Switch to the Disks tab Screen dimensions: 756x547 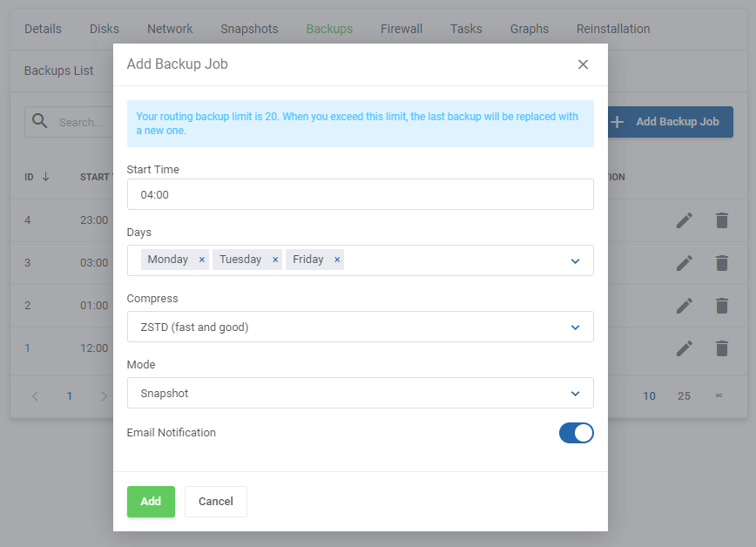click(105, 29)
